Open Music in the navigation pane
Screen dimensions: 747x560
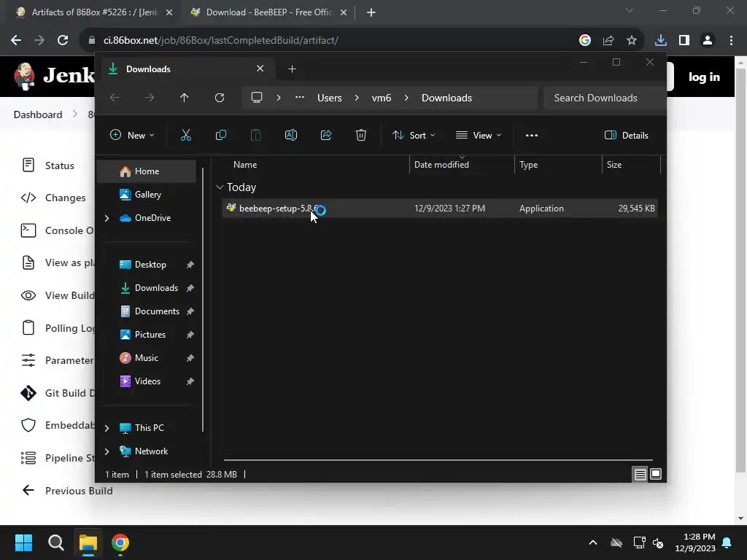(x=147, y=358)
